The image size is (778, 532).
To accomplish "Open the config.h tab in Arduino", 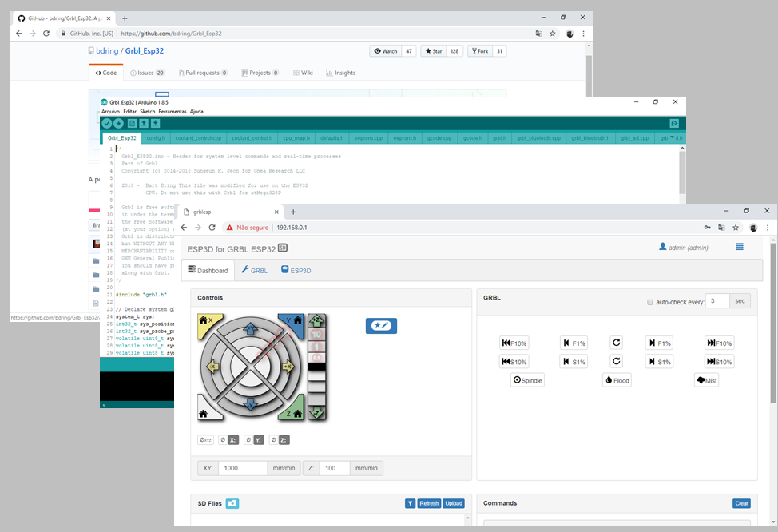I will tap(156, 138).
